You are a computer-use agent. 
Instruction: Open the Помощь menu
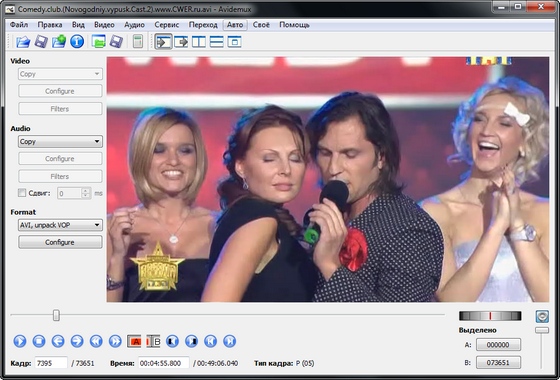pos(294,25)
